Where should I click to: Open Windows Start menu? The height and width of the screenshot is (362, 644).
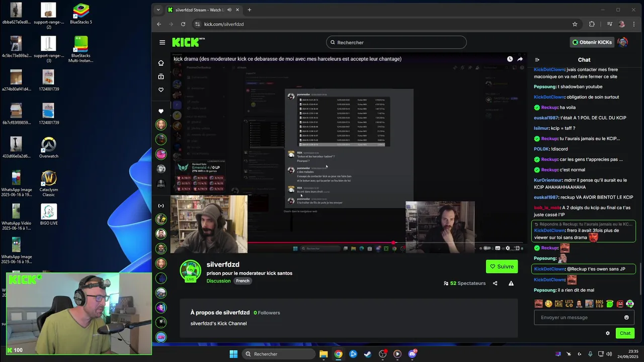(x=233, y=354)
